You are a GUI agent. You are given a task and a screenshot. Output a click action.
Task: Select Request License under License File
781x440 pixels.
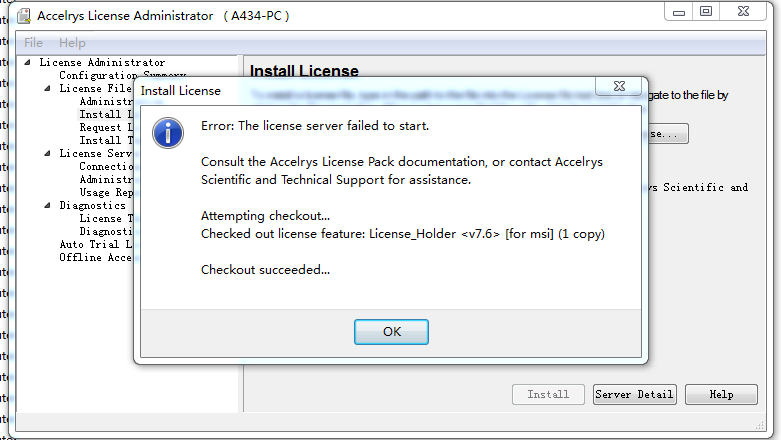tap(105, 128)
